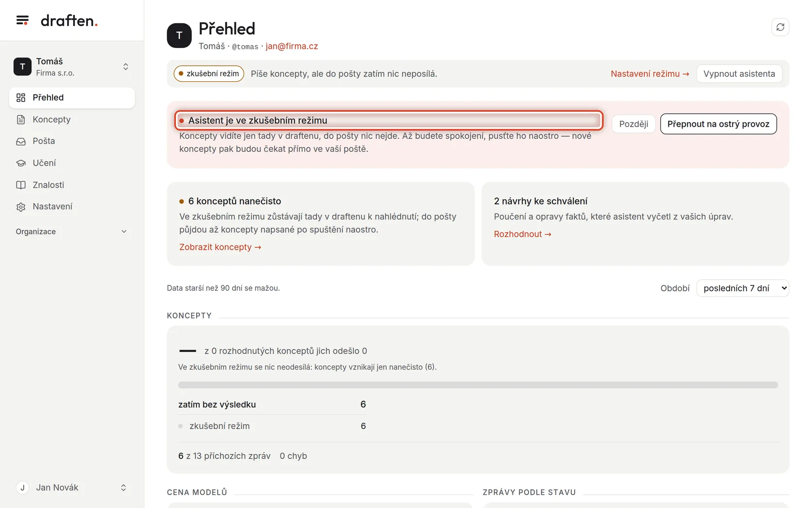Open the Období posledních 7 dní dropdown

point(742,288)
